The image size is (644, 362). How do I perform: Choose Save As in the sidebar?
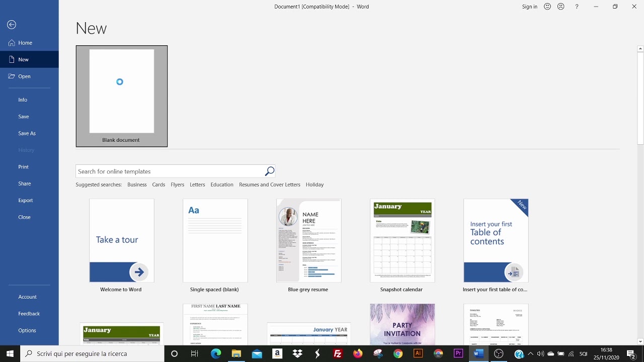(x=29, y=133)
